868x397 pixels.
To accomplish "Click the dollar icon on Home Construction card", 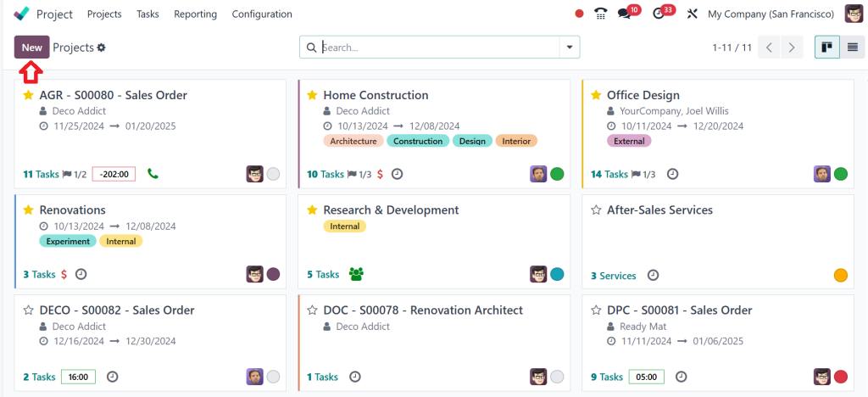I will 380,174.
